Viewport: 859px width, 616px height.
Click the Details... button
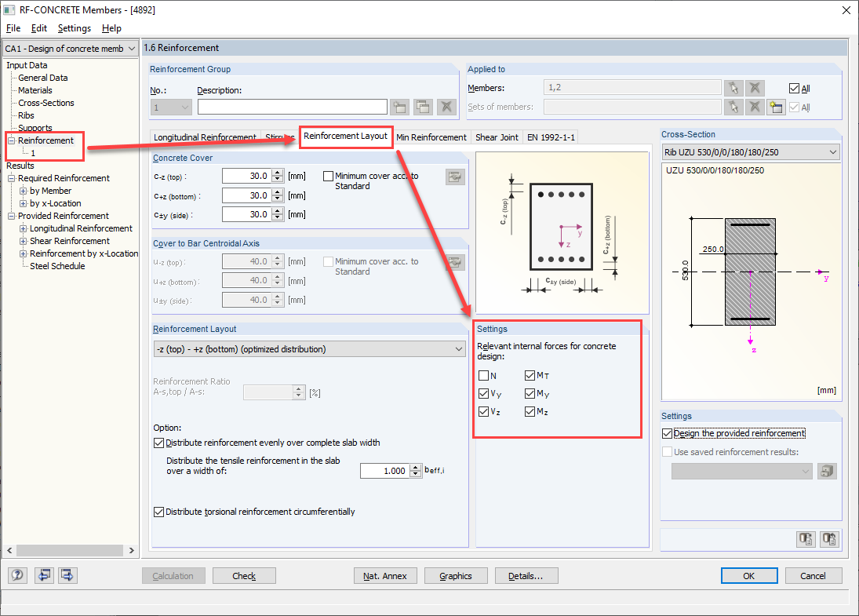(526, 576)
